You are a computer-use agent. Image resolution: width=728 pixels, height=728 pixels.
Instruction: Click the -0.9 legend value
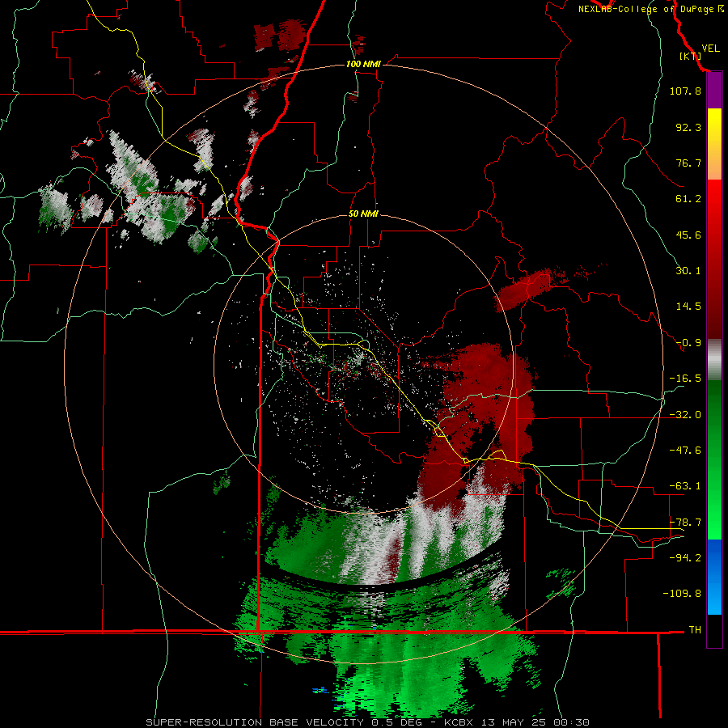pos(688,343)
